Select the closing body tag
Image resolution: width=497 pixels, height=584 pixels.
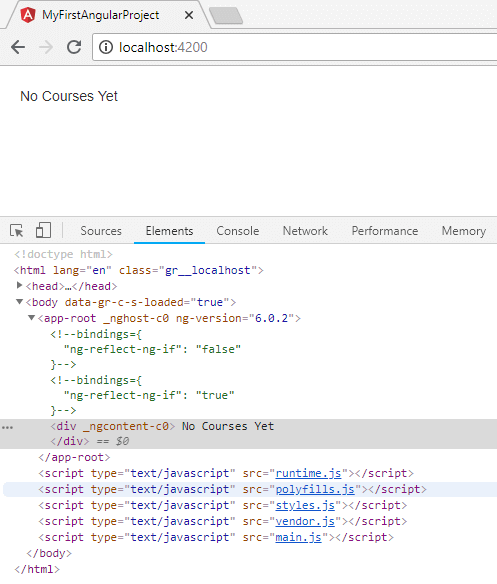pyautogui.click(x=49, y=553)
